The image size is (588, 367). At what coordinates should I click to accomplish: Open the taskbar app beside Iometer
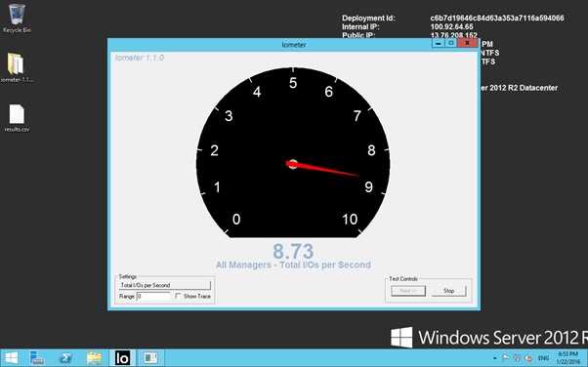click(x=150, y=358)
